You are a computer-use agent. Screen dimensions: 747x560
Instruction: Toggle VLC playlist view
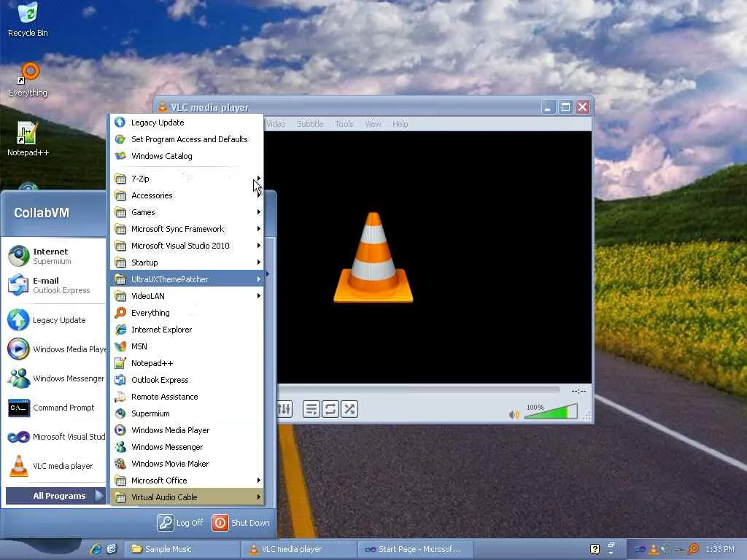[311, 409]
